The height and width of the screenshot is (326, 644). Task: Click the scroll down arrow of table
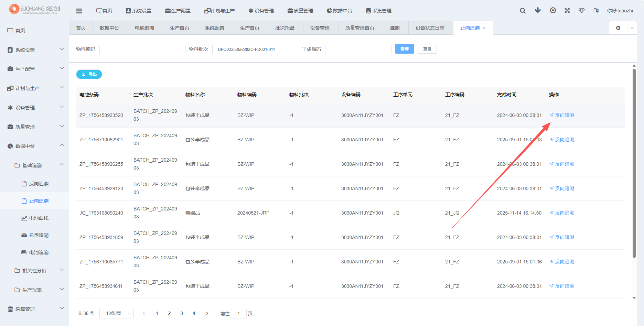coord(634,298)
